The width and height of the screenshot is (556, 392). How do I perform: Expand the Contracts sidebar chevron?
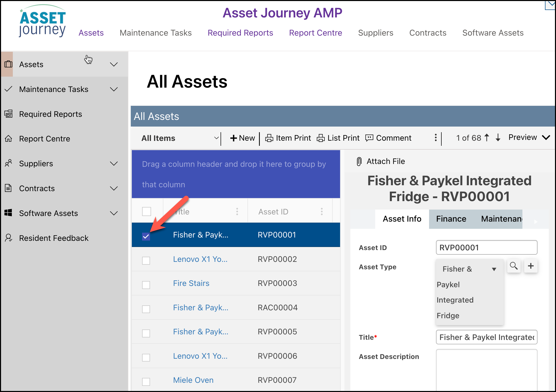tap(114, 188)
